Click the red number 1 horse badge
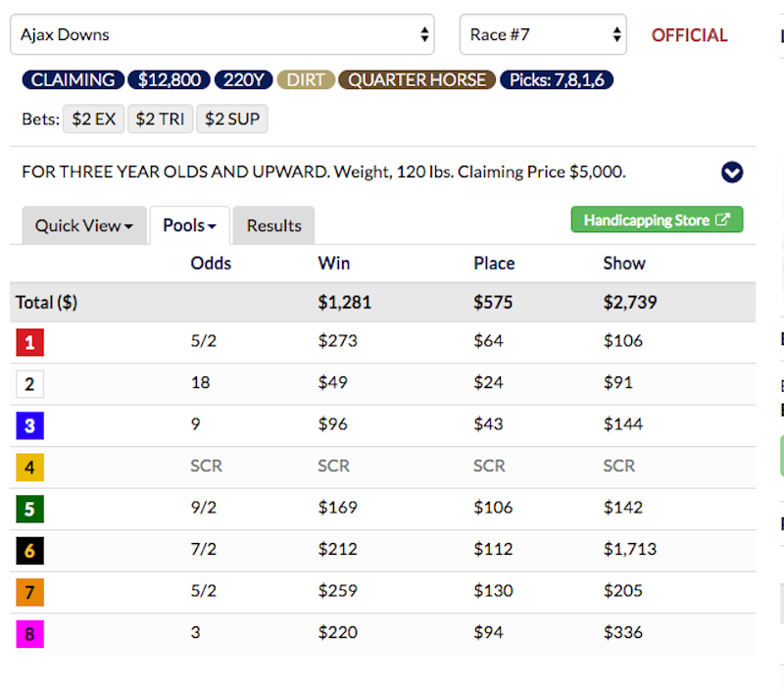This screenshot has height=691, width=784. click(x=29, y=342)
